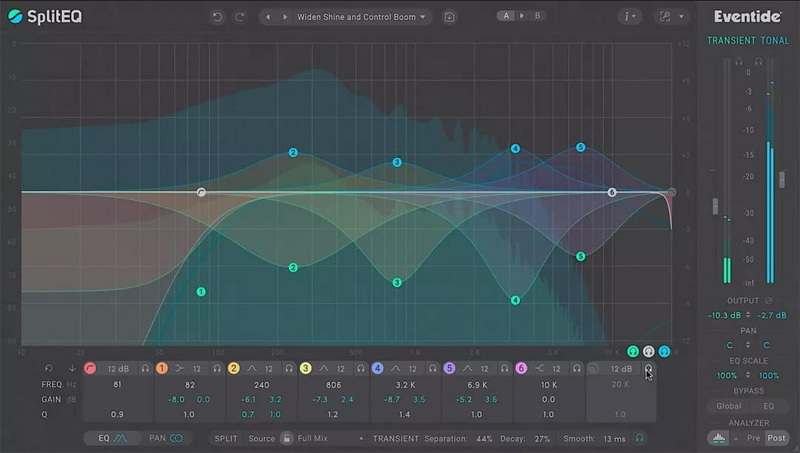The image size is (800, 453).
Task: Show both curves with the grey headphone circle
Action: pyautogui.click(x=648, y=351)
